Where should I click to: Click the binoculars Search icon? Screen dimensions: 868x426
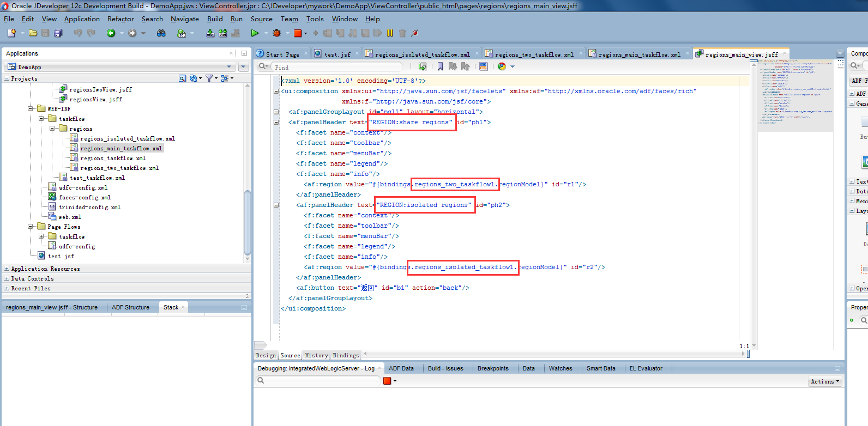161,33
